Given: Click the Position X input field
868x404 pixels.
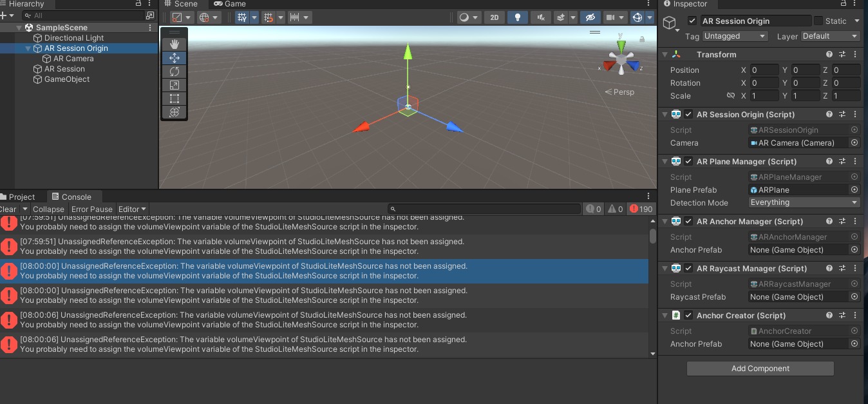Looking at the screenshot, I should tap(764, 70).
